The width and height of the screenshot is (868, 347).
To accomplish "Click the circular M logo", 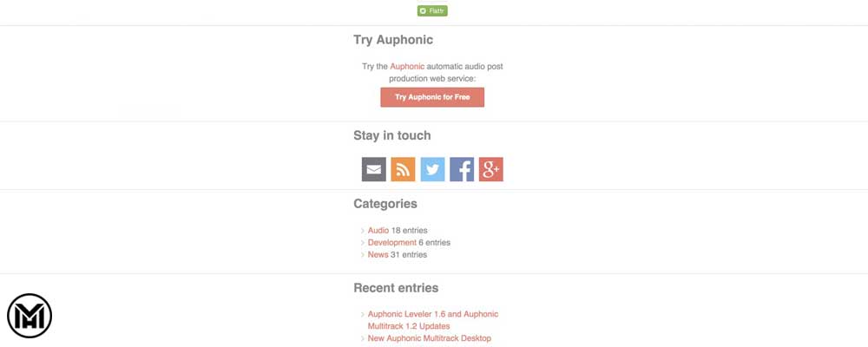I will [x=30, y=316].
